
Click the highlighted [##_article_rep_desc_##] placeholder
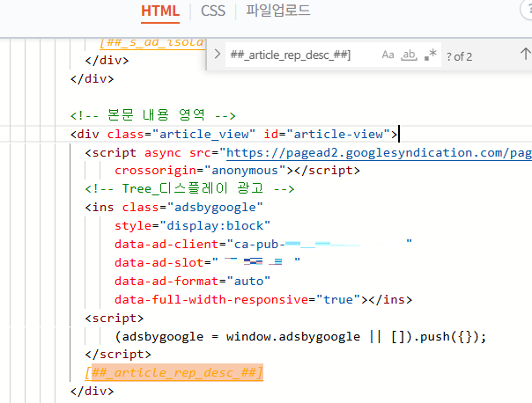[x=174, y=372]
